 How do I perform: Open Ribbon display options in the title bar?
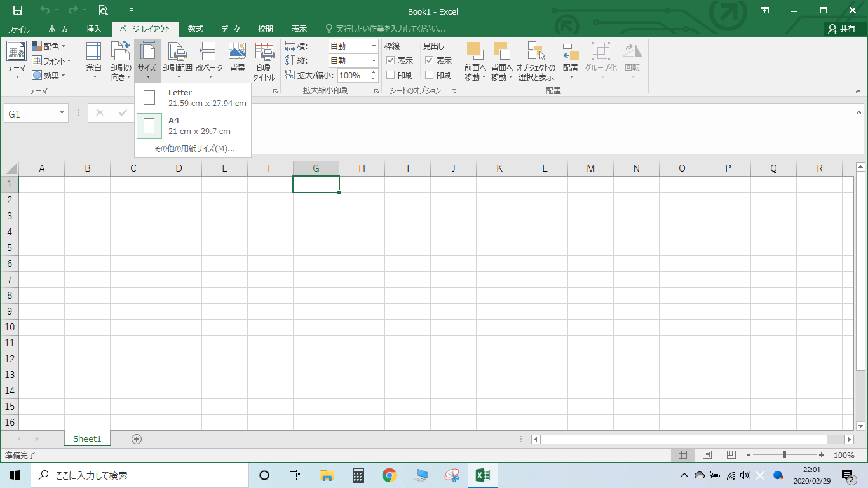[x=765, y=11]
